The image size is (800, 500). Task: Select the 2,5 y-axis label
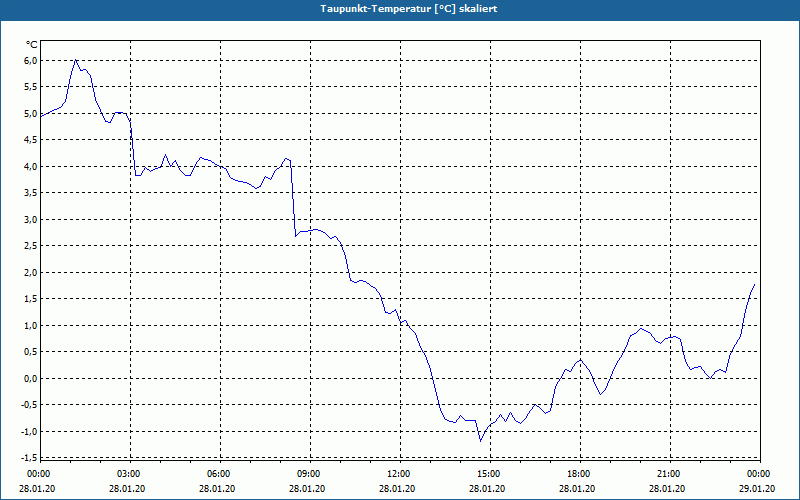[x=31, y=246]
